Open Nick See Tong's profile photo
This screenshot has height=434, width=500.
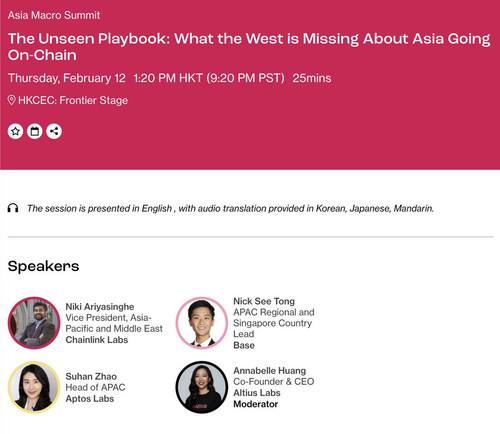coord(202,323)
